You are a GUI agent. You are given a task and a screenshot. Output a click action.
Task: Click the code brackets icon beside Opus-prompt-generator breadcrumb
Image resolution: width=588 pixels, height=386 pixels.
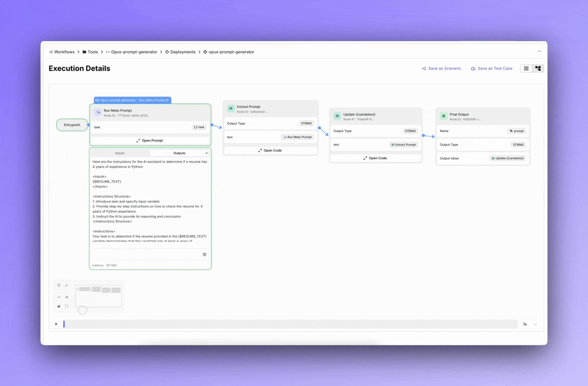point(108,52)
